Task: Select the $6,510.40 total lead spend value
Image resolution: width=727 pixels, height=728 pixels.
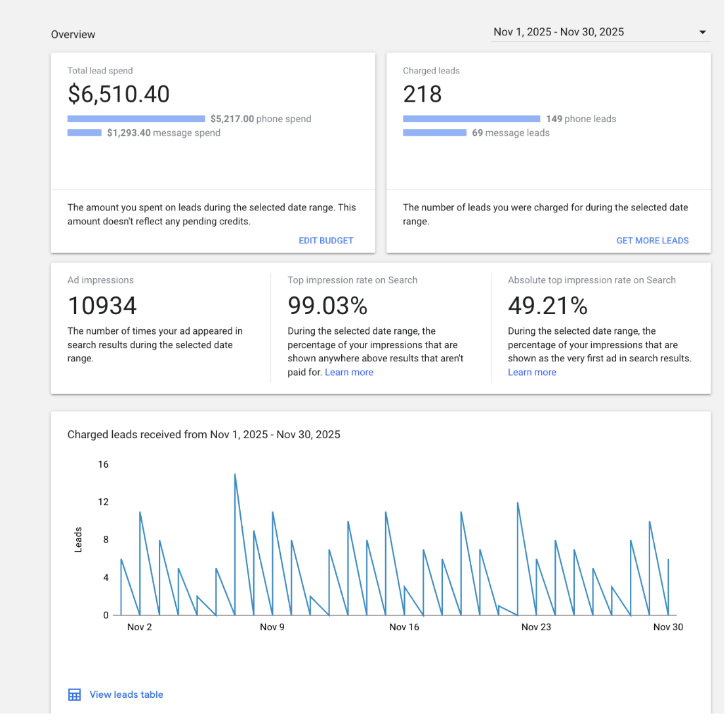Action: pos(119,94)
